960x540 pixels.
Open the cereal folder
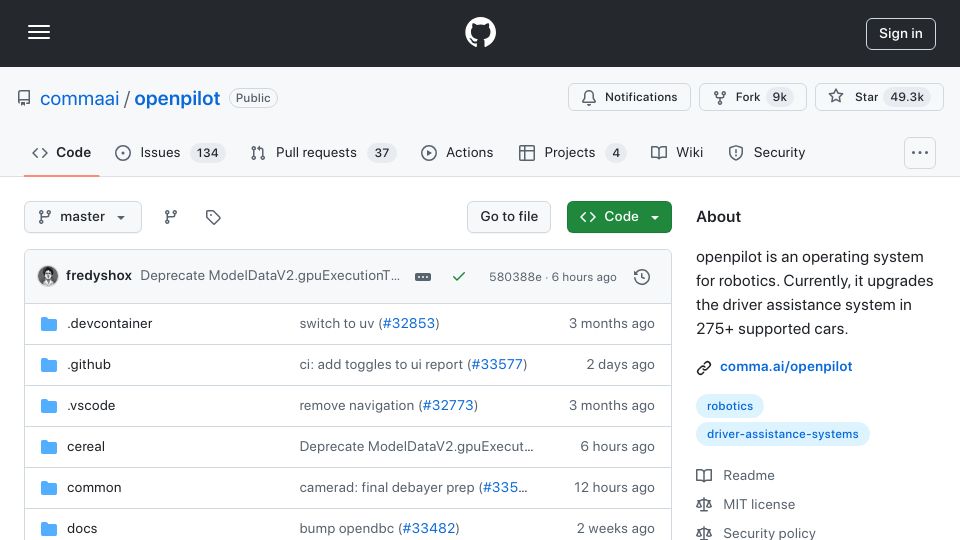coord(86,446)
